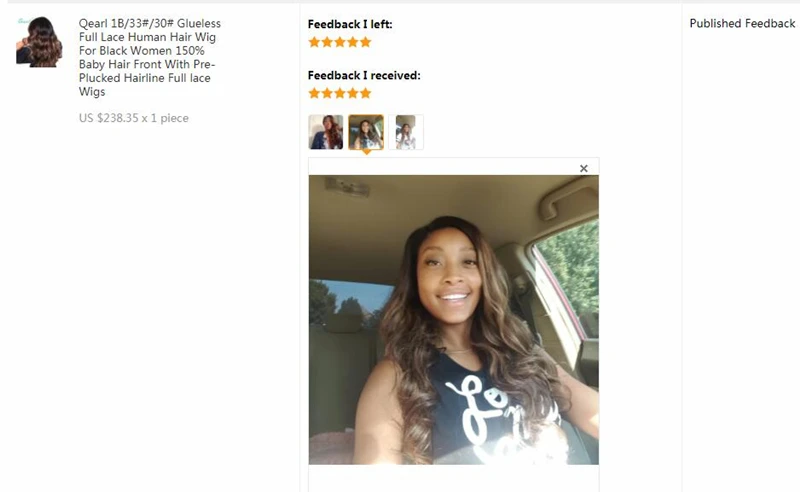
Task: Close the enlarged feedback photo preview
Action: coord(584,168)
